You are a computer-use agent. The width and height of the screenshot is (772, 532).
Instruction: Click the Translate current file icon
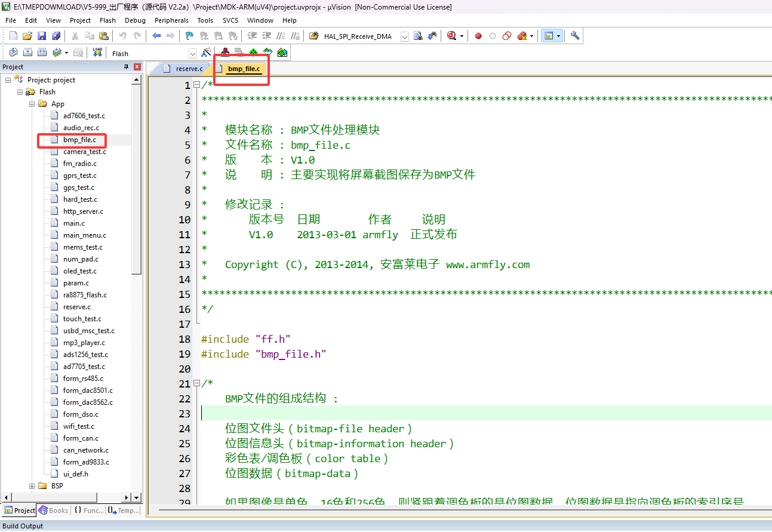coord(13,53)
